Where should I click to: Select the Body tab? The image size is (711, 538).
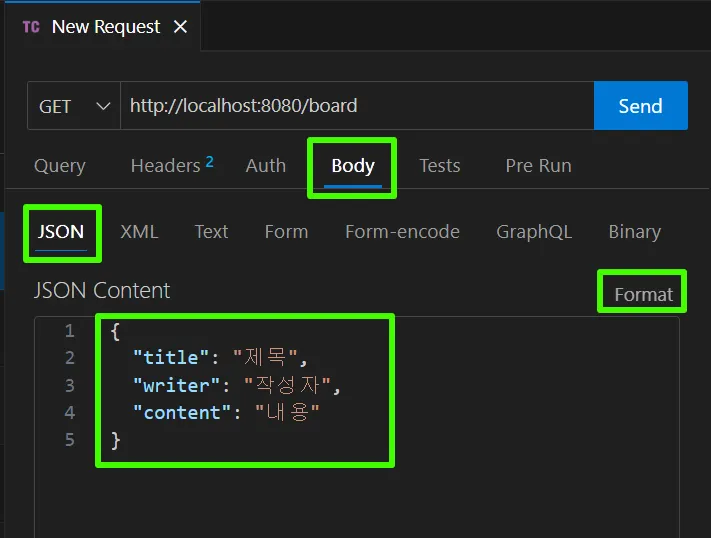[353, 166]
